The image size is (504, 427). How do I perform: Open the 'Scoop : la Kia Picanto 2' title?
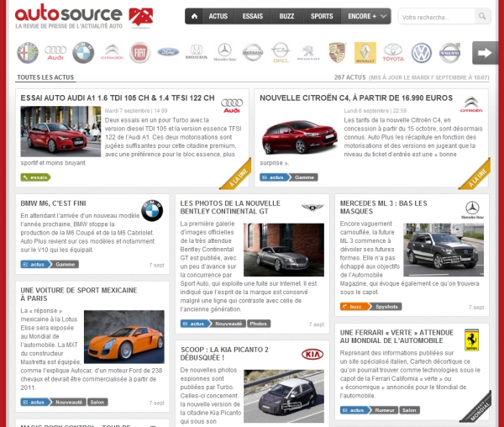(x=224, y=353)
